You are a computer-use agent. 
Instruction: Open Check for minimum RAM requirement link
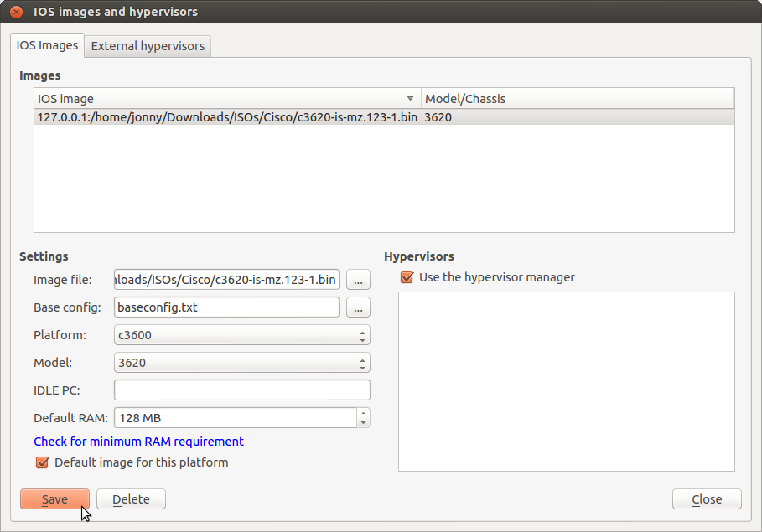pos(138,442)
